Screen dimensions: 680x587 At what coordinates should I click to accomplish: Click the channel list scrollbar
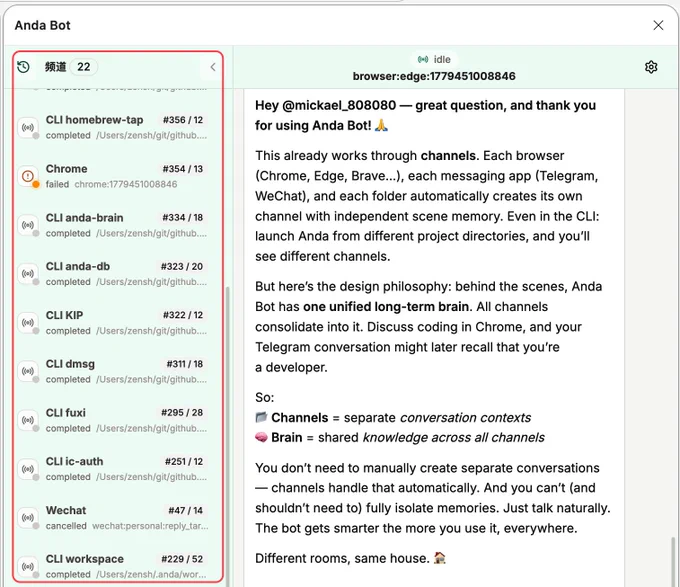[x=228, y=436]
